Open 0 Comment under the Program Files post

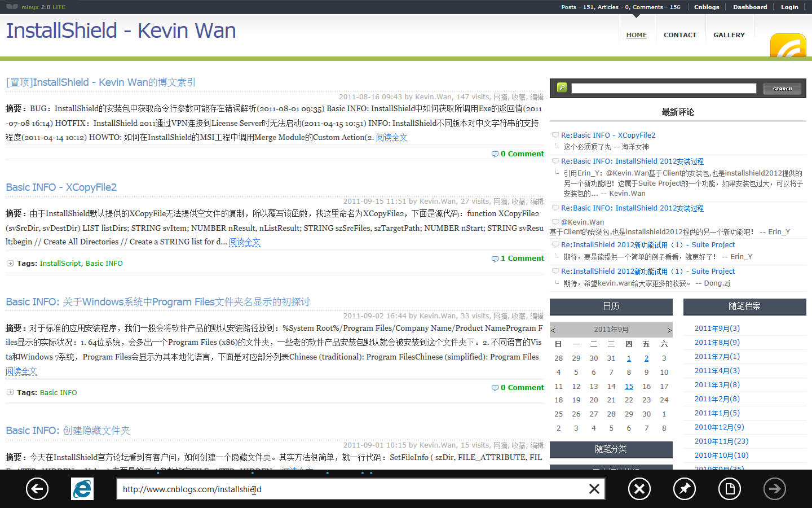pos(522,388)
